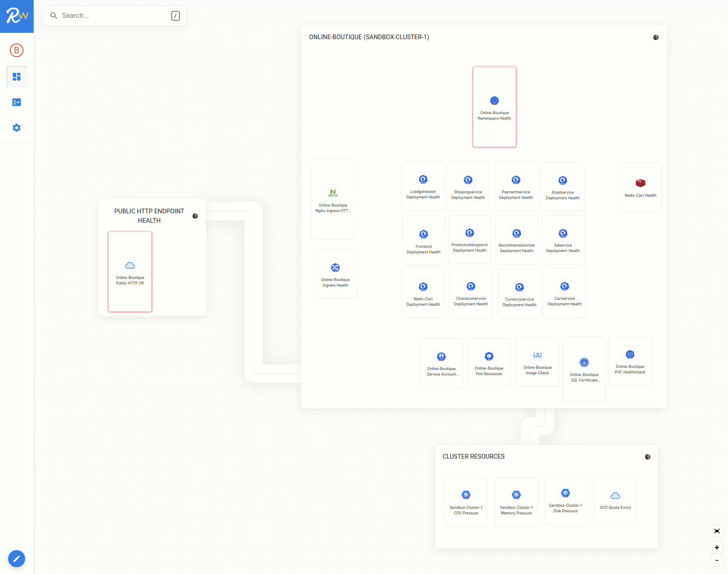
Task: Click the RunWhen logo in sidebar
Action: click(17, 16)
